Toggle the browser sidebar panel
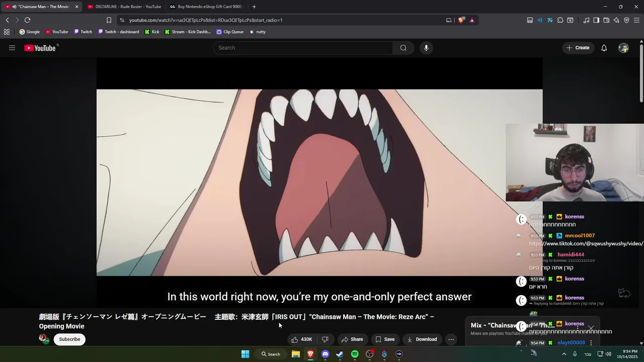Viewport: 644px width, 362px height. [x=596, y=20]
